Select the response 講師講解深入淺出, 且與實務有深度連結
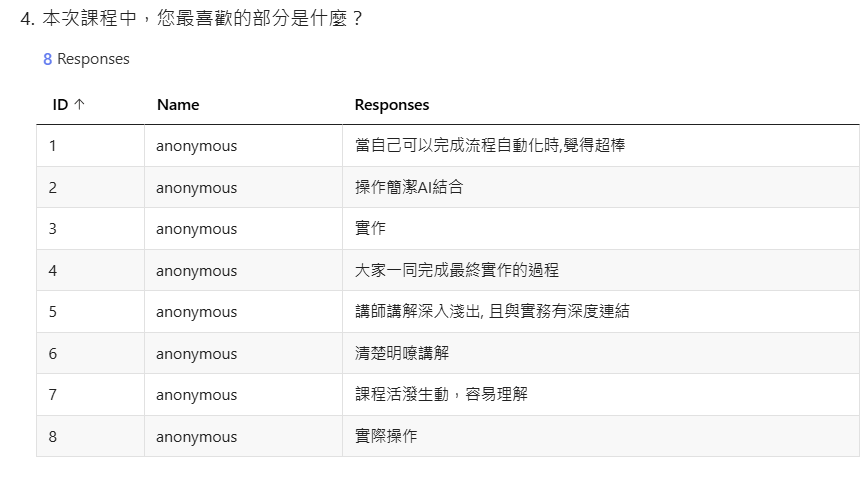The width and height of the screenshot is (864, 482). (492, 312)
